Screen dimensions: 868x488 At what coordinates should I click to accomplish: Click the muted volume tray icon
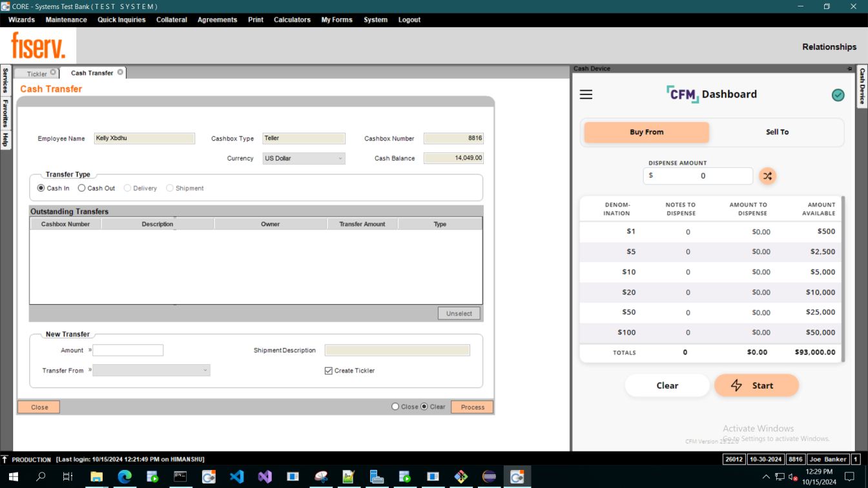pyautogui.click(x=792, y=477)
